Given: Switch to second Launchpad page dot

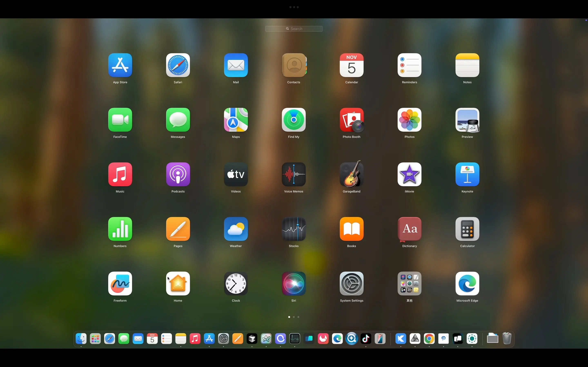Looking at the screenshot, I should coord(294,317).
